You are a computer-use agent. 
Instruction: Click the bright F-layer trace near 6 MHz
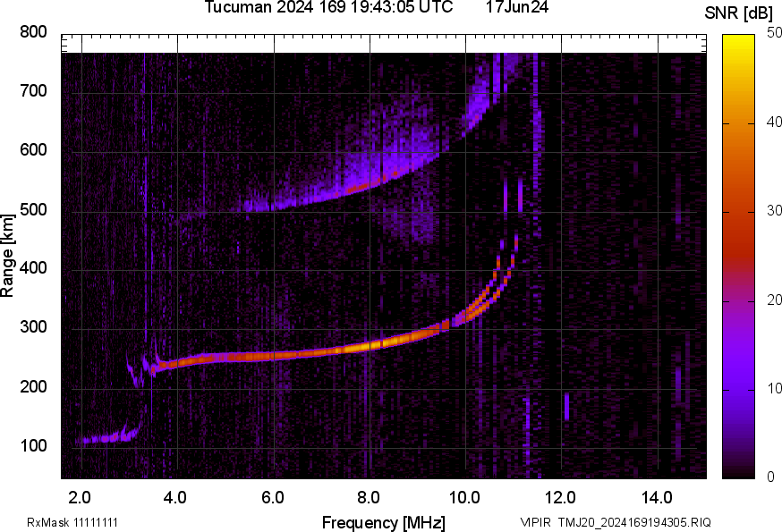pos(273,355)
